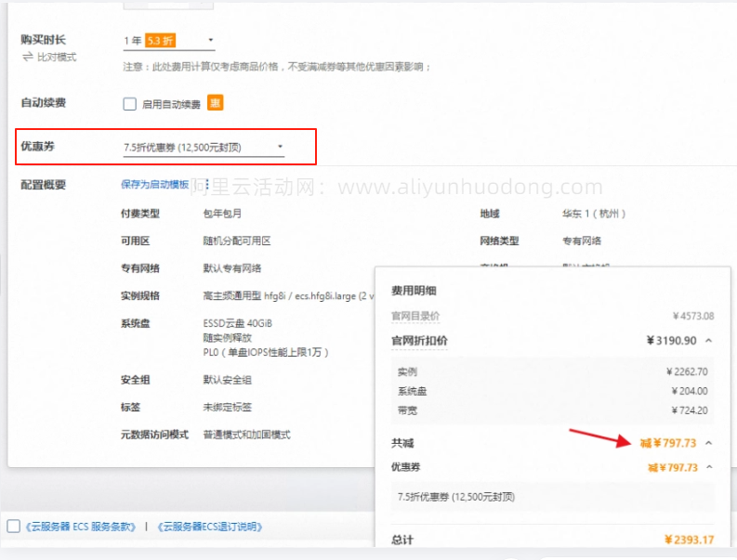Click the 默认专有网络 value
Screen dimensions: 737x560
(231, 268)
